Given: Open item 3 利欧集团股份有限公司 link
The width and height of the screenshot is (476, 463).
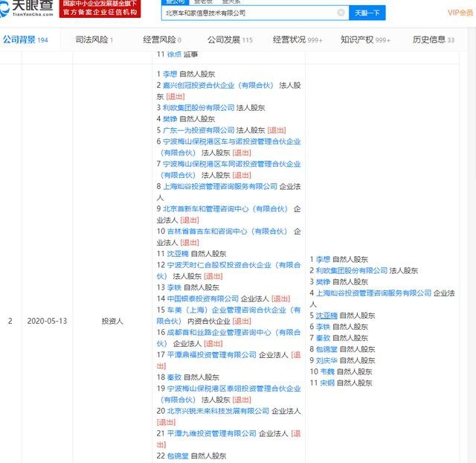Looking at the screenshot, I should (x=199, y=108).
